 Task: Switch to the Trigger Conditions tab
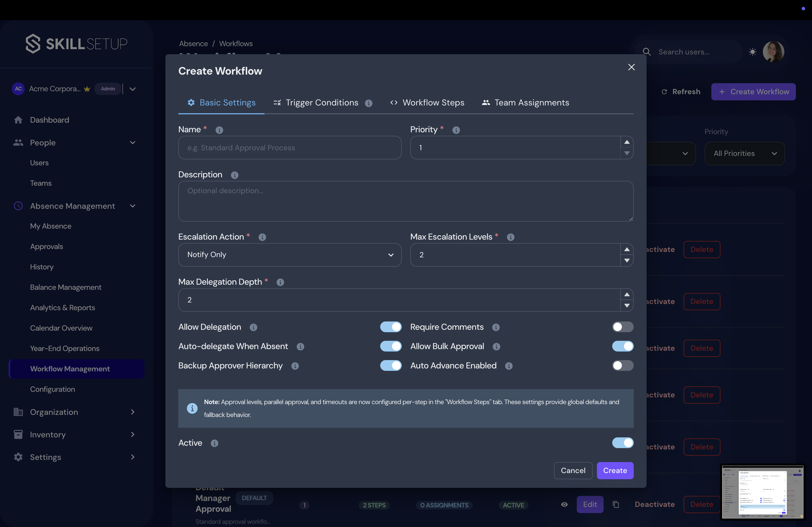[322, 103]
